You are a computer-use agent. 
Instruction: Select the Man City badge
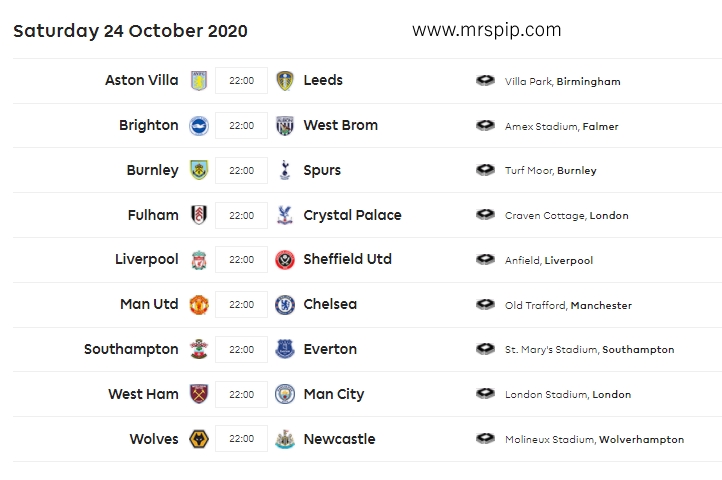285,394
